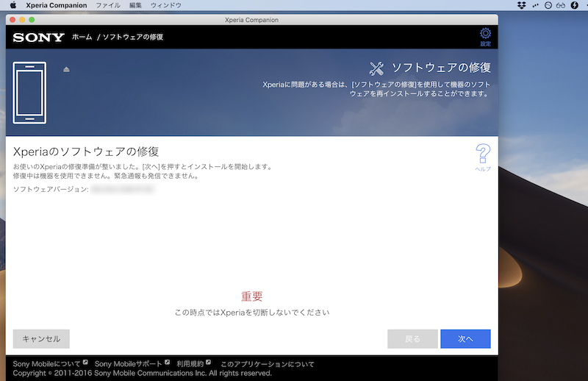This screenshot has height=381, width=588.
Task: Click the lightning bolt menu bar icon
Action: click(573, 5)
